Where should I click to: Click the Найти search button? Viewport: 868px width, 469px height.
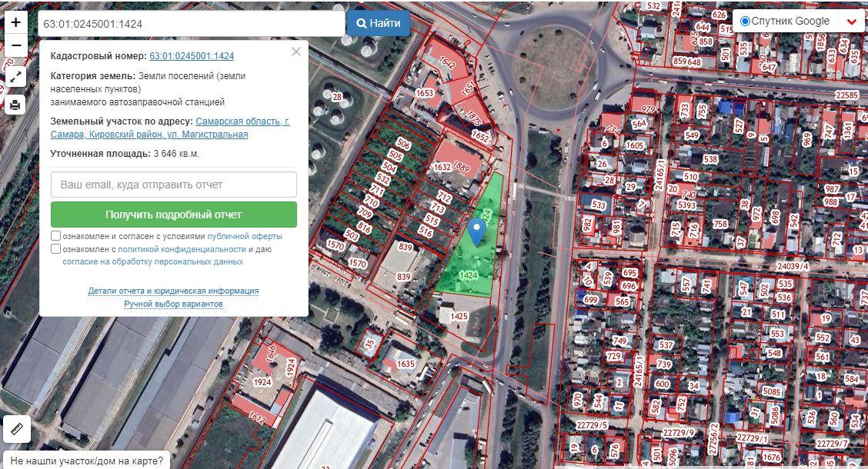pos(379,23)
